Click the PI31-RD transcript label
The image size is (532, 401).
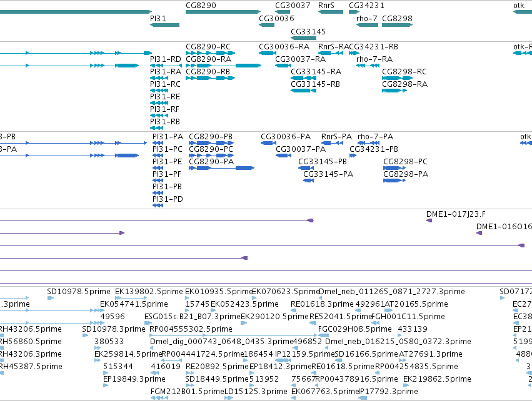tap(166, 59)
